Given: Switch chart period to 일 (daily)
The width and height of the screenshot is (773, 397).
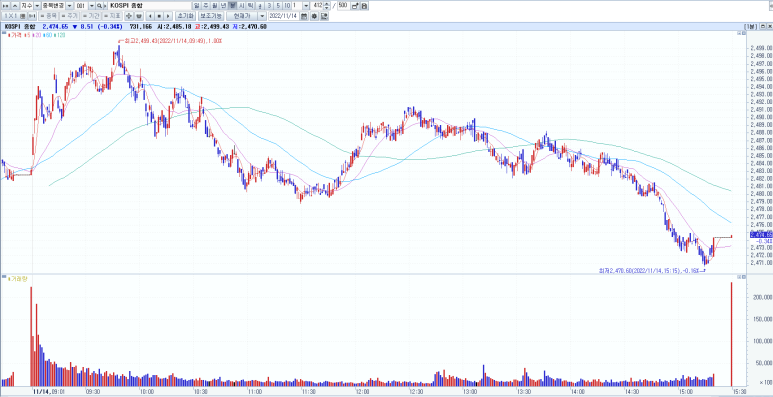Looking at the screenshot, I should pyautogui.click(x=197, y=6).
